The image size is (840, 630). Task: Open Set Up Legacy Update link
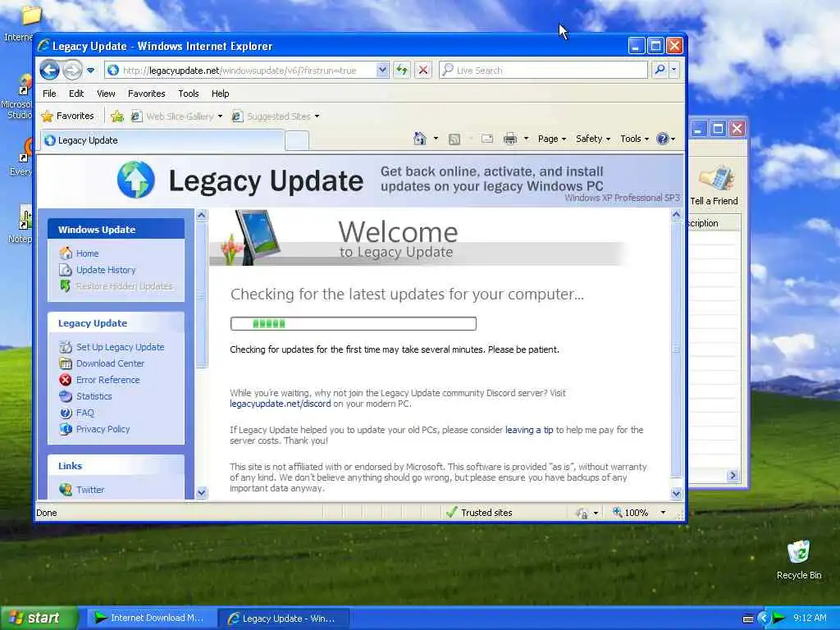[x=120, y=347]
